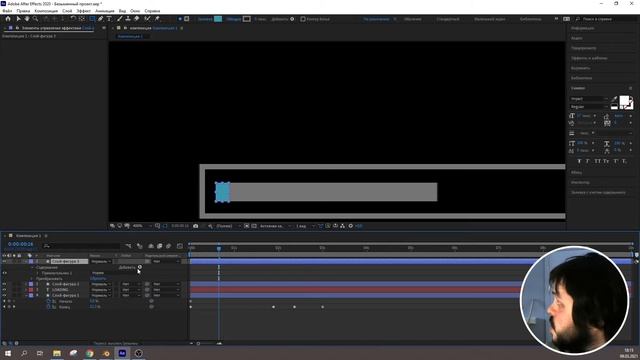Open viewer magnification ratio dropdown

click(x=142, y=226)
